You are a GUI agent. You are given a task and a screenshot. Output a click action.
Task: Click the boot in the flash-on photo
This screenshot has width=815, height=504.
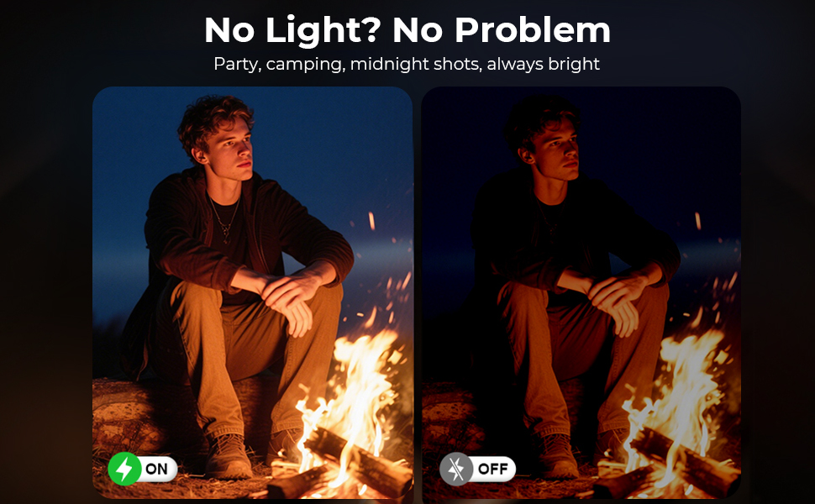coord(228,455)
